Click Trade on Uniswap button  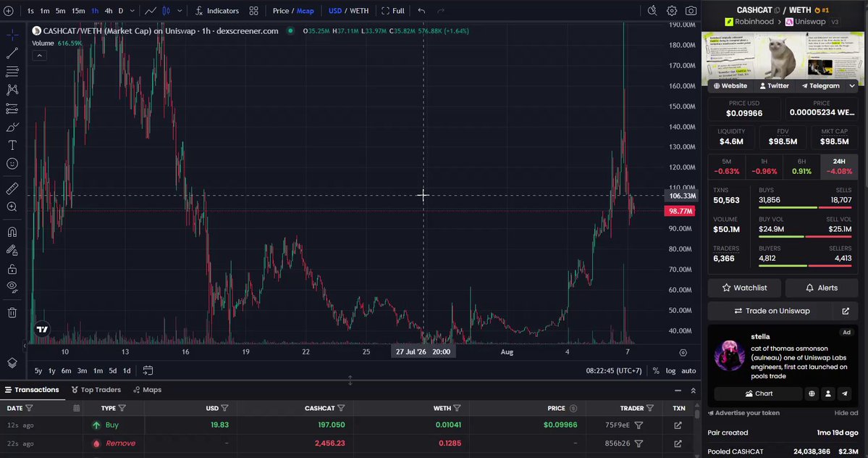[x=772, y=311]
